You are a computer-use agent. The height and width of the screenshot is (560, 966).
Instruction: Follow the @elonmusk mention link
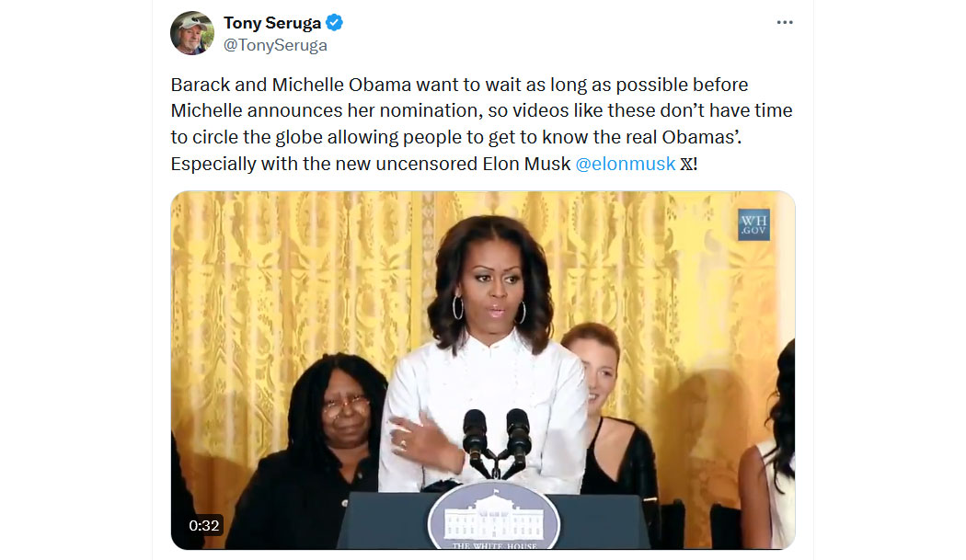click(x=626, y=164)
